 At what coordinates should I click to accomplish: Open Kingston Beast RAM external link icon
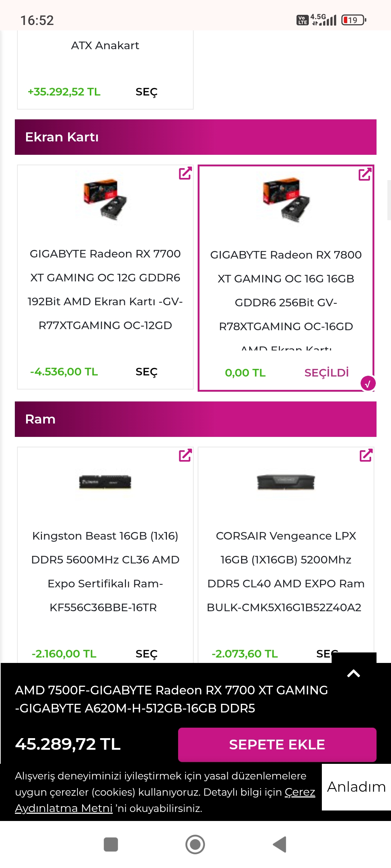pos(185,456)
